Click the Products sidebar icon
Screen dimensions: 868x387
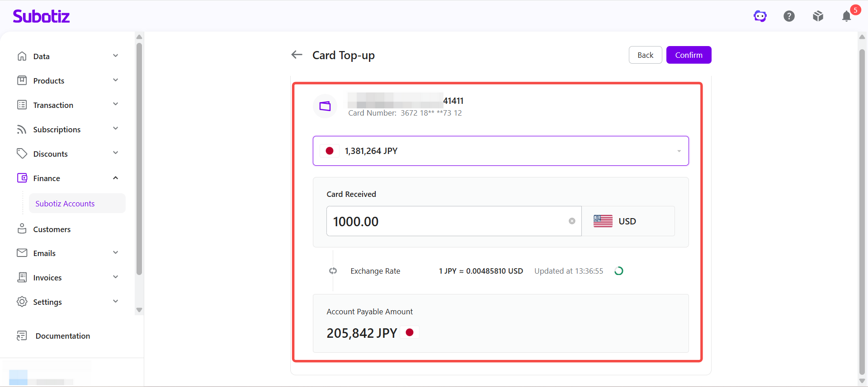pyautogui.click(x=22, y=80)
